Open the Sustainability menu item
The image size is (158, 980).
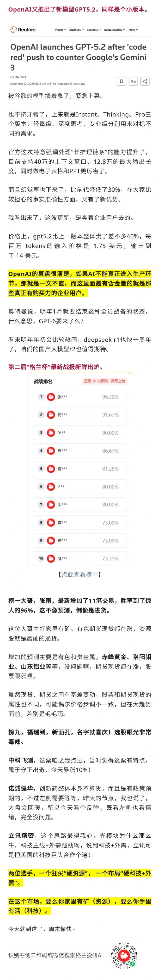coord(115,30)
